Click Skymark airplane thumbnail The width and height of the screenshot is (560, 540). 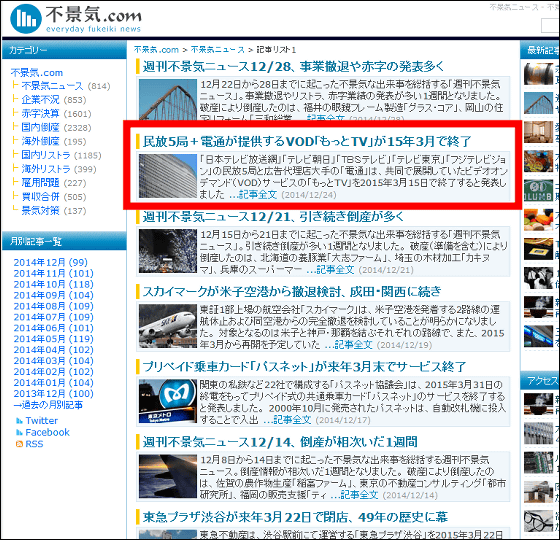(x=168, y=326)
